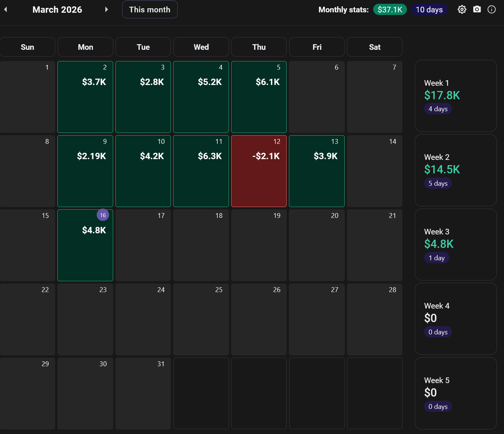The image size is (504, 434).
Task: Select the Sun column header
Action: coord(27,47)
